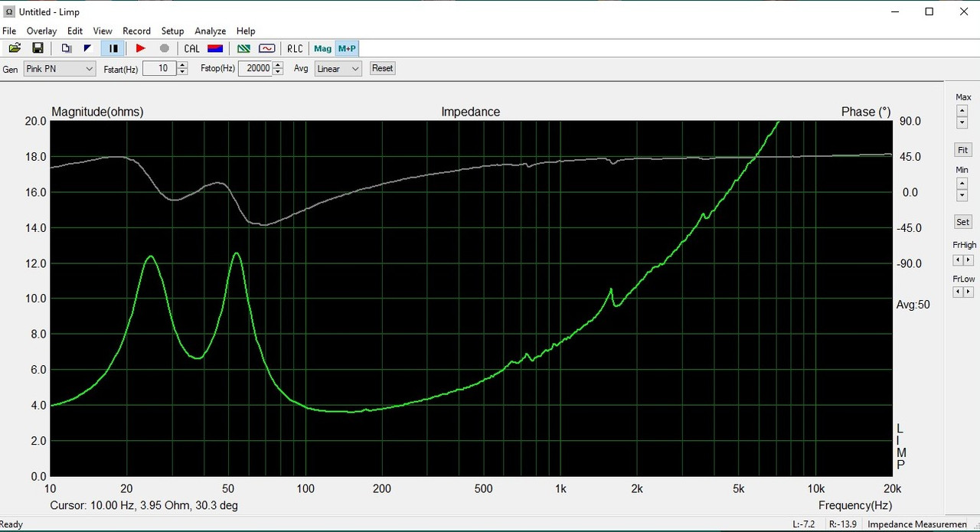Open the View menu

pyautogui.click(x=103, y=31)
